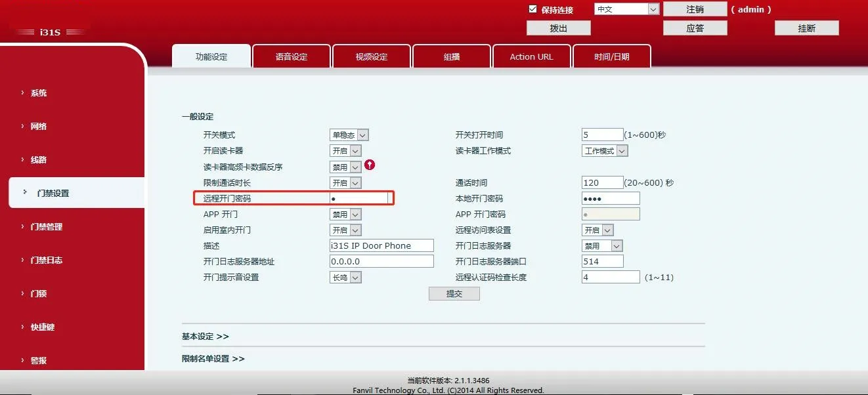Click the 拨出 button
868x395 pixels.
[x=557, y=28]
